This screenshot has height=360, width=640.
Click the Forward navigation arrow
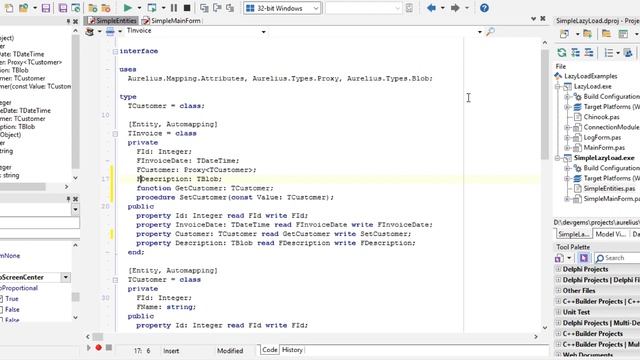[455, 8]
